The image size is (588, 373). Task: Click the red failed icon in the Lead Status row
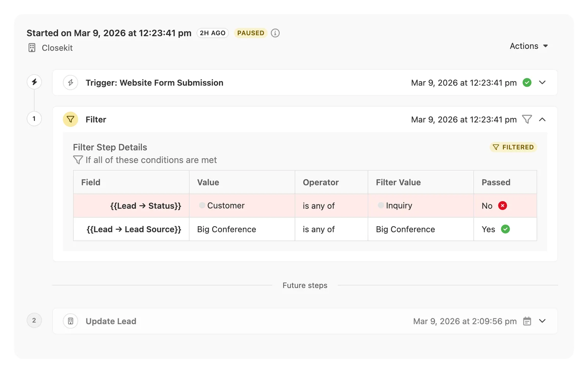tap(503, 206)
